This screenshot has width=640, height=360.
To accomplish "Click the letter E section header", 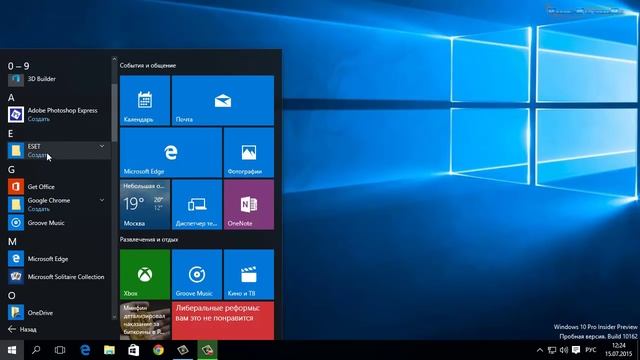I will [11, 133].
